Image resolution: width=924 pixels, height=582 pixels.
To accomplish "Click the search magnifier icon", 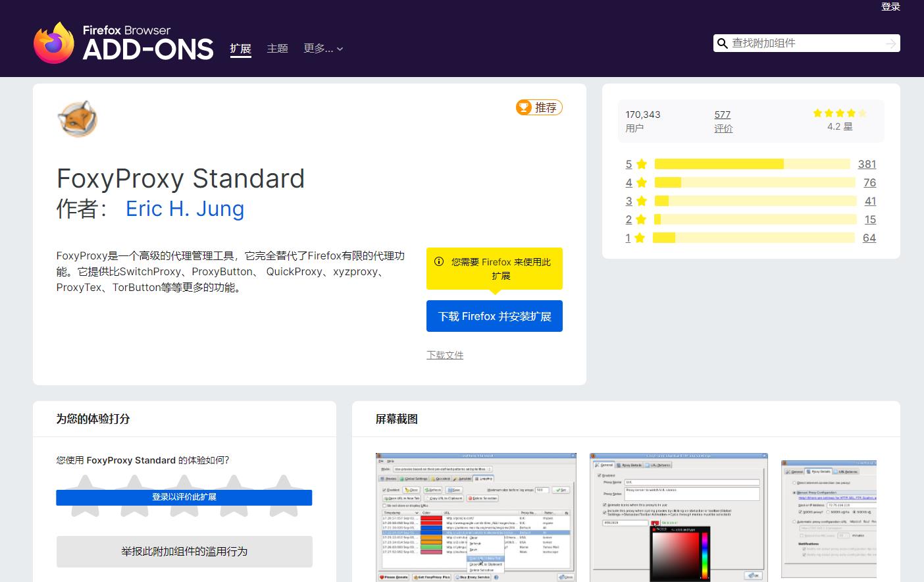I will point(723,43).
